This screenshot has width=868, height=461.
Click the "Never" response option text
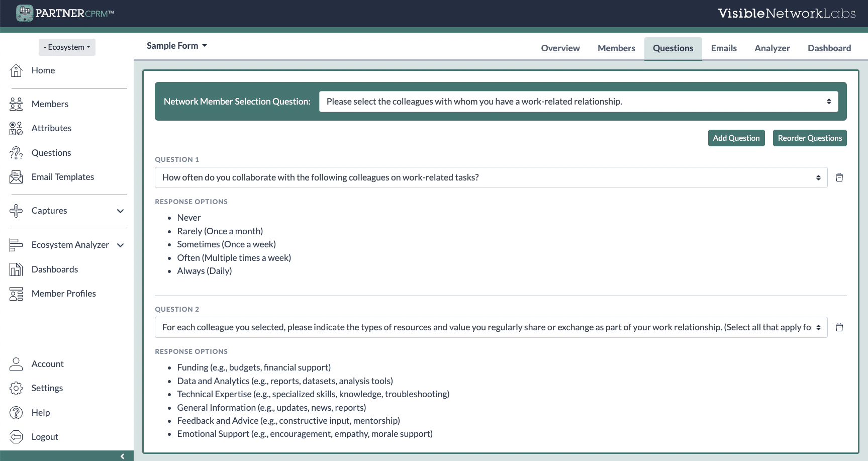(189, 218)
